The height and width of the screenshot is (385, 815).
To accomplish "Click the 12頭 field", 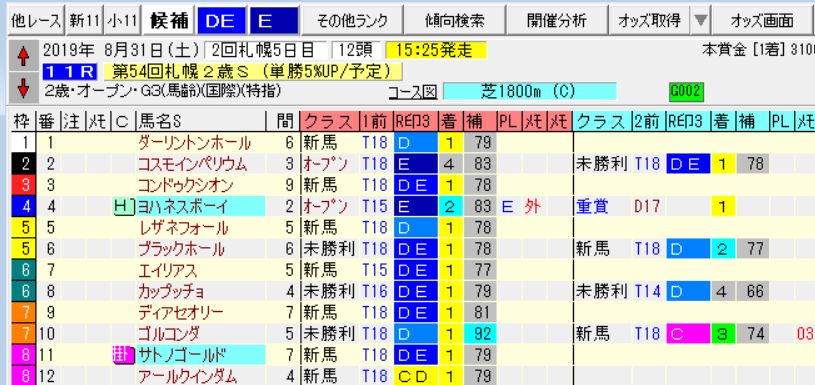I will [x=356, y=50].
